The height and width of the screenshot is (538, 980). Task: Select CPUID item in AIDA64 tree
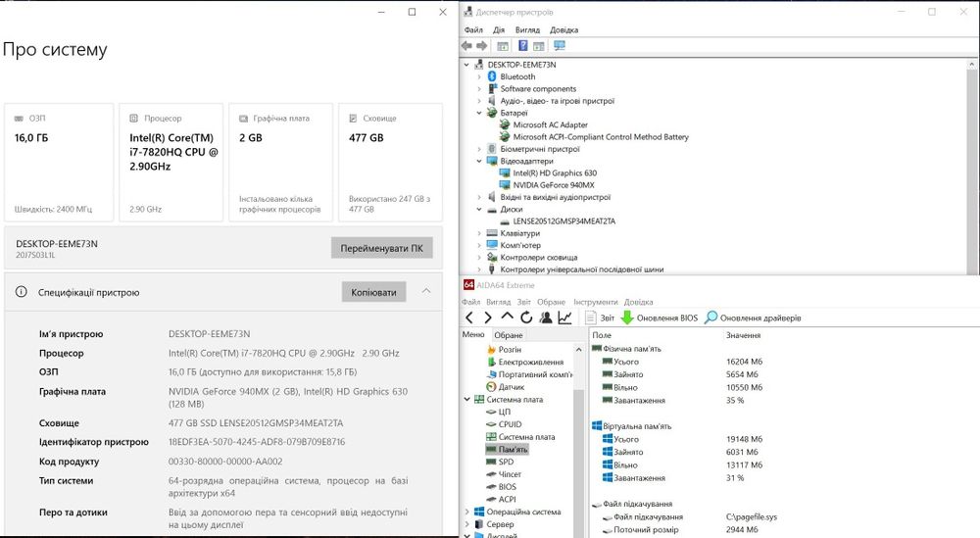(x=510, y=424)
